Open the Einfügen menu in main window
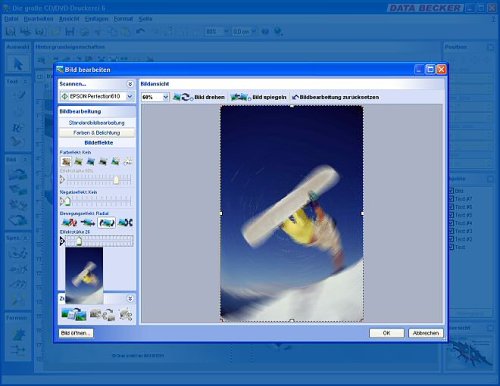 [96, 19]
